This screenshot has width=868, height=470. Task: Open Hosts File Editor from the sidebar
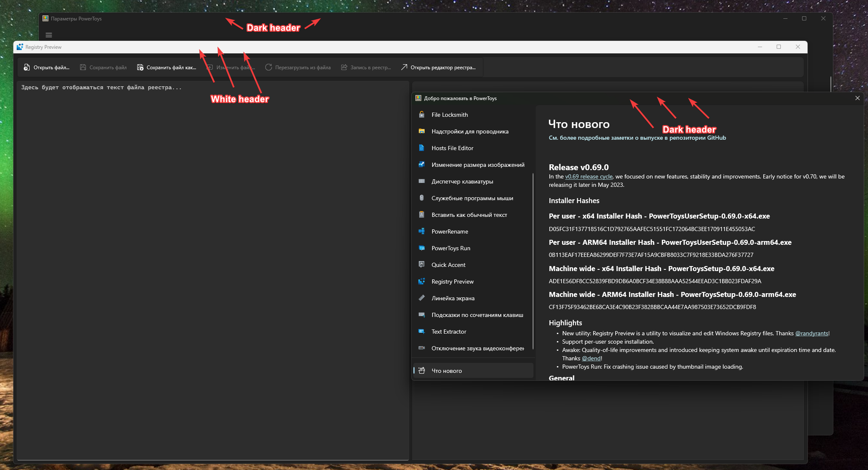coord(452,148)
